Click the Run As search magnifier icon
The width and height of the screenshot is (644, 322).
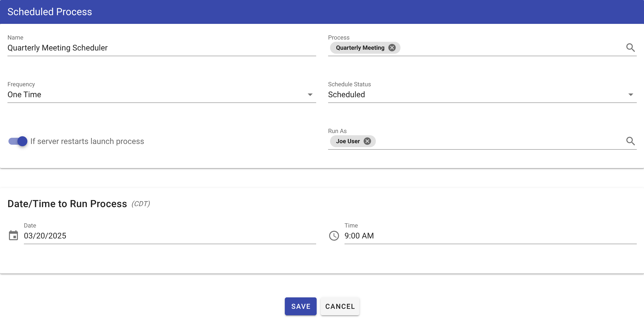click(630, 141)
